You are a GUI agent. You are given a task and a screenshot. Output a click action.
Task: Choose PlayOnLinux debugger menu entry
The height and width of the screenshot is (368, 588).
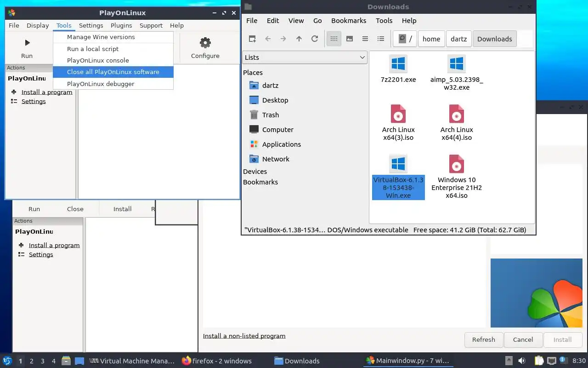point(113,84)
